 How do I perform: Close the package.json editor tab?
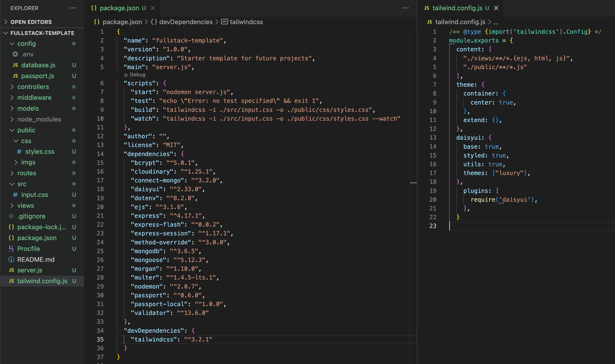[153, 8]
